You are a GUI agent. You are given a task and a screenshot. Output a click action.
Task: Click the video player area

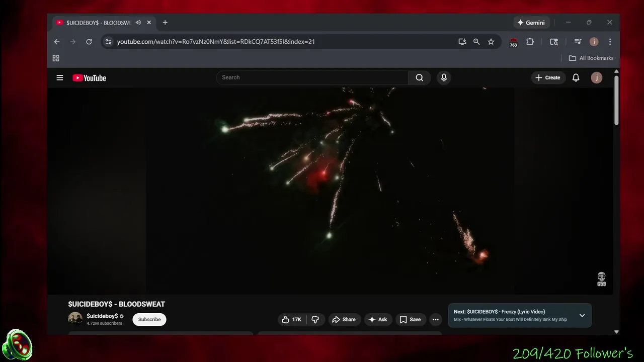pyautogui.click(x=330, y=191)
